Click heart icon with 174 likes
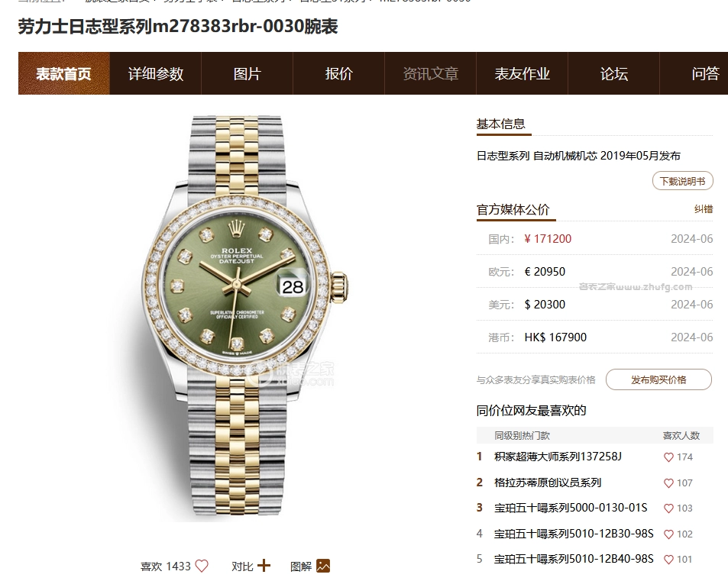Viewport: 728px width, 581px height. [668, 457]
